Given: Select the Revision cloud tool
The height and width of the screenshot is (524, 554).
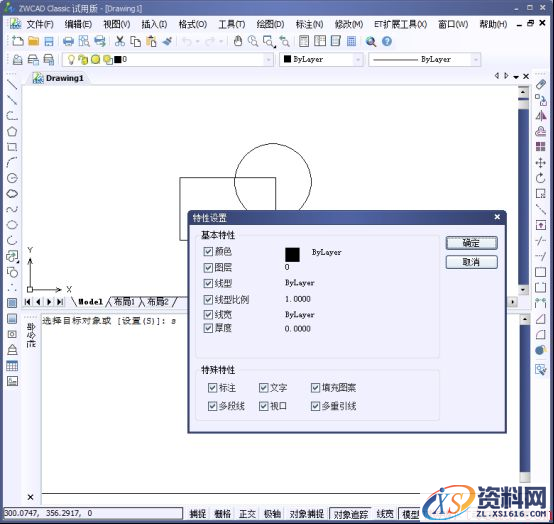Looking at the screenshot, I should pos(12,194).
